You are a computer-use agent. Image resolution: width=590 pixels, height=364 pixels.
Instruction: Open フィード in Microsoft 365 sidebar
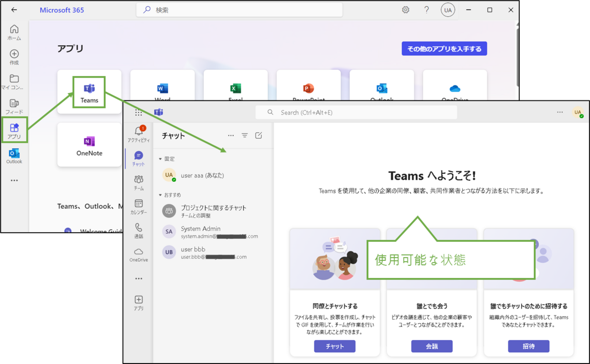click(x=14, y=107)
